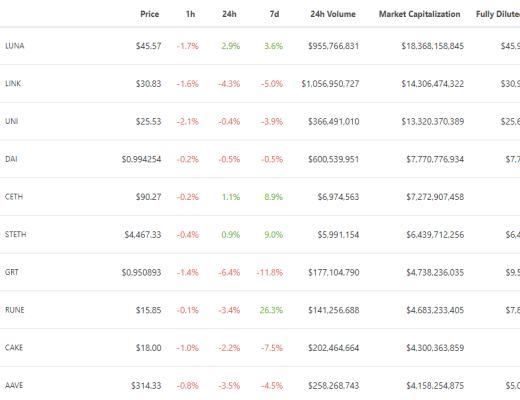Select CAKE price $18.00
This screenshot has height=400, width=520.
(x=148, y=348)
